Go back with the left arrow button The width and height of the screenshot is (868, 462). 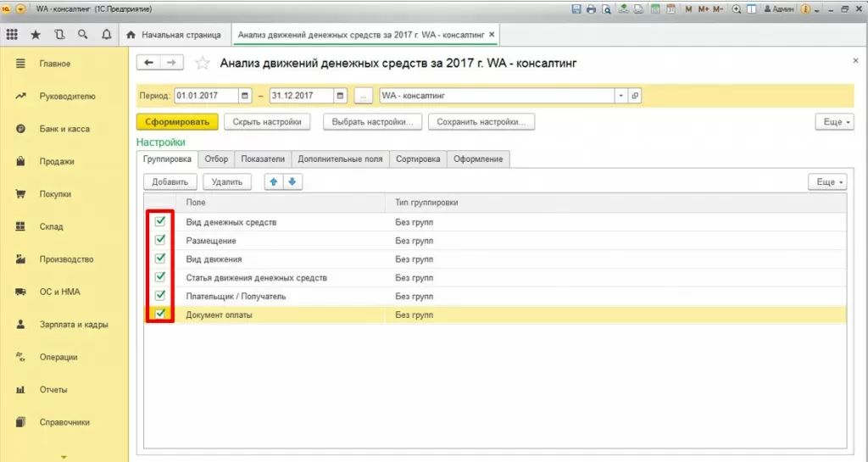coord(148,63)
